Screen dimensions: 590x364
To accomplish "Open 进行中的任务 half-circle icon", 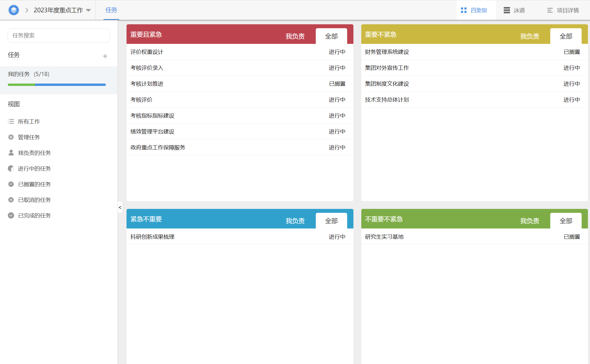I will 11,168.
